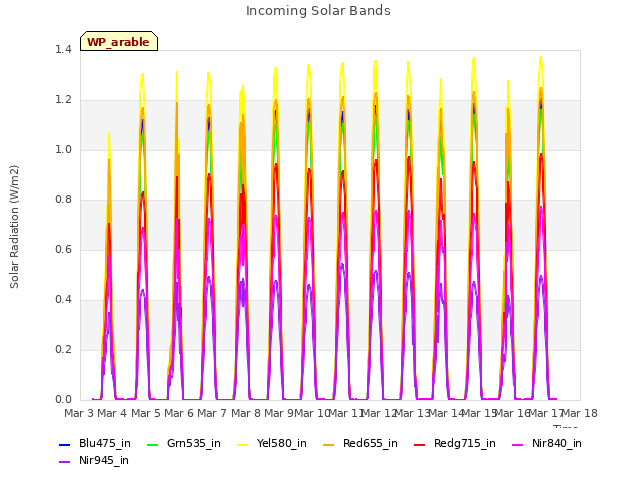Click the Mar 11 purple Nir945 peak

342,264
